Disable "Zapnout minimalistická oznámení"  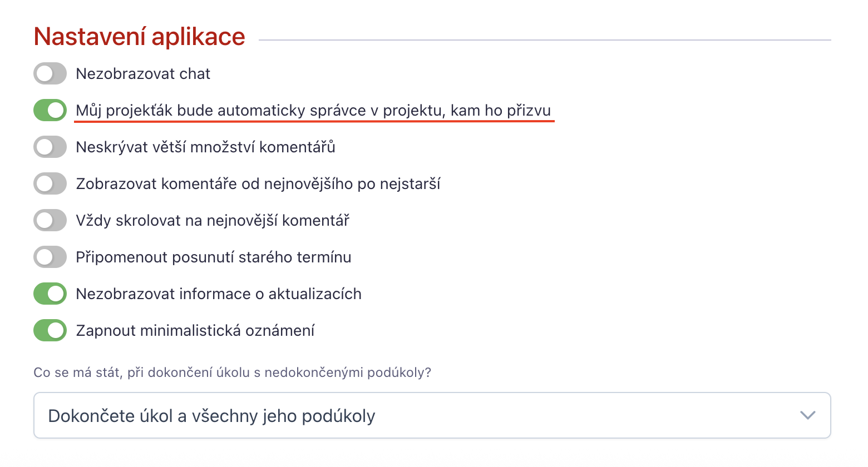pos(50,330)
